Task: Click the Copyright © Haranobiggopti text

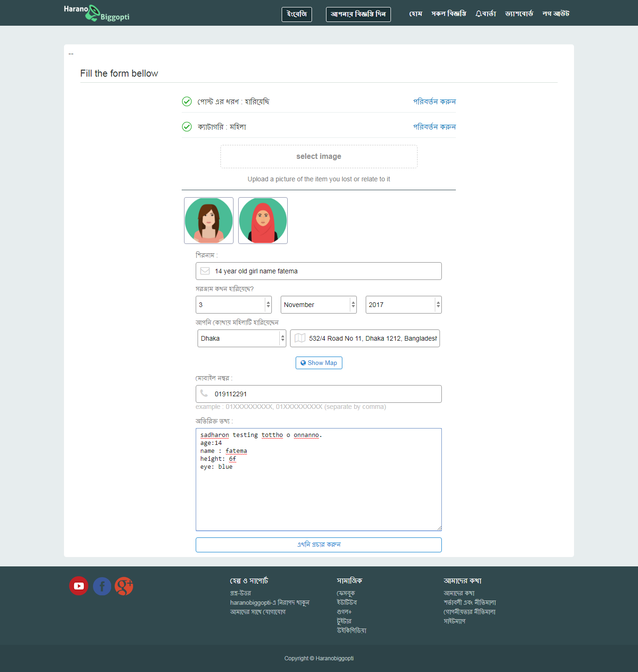Action: click(x=319, y=658)
